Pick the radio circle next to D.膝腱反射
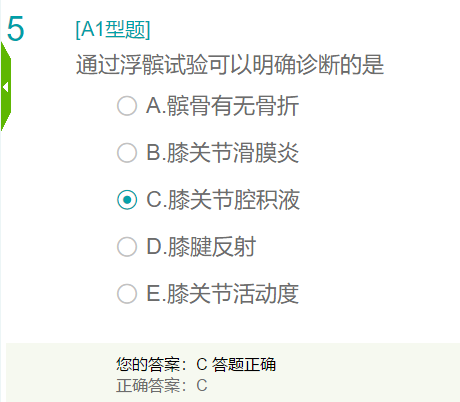Viewport: 460px width, 402px height. pos(127,247)
